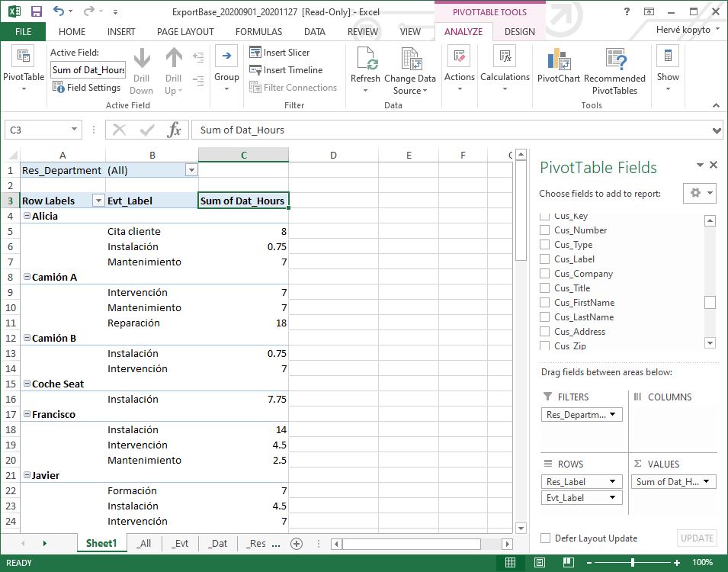This screenshot has height=572, width=728.
Task: Open Recommended PivotTables
Action: [614, 69]
